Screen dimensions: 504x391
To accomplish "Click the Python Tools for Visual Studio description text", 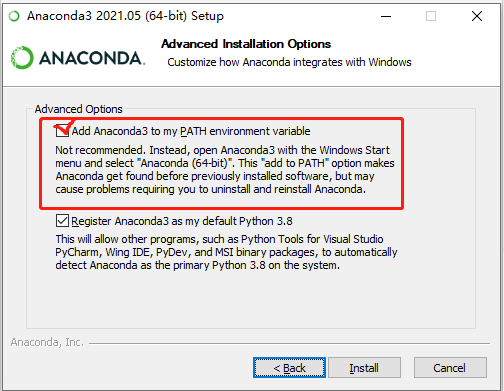I will tap(226, 252).
